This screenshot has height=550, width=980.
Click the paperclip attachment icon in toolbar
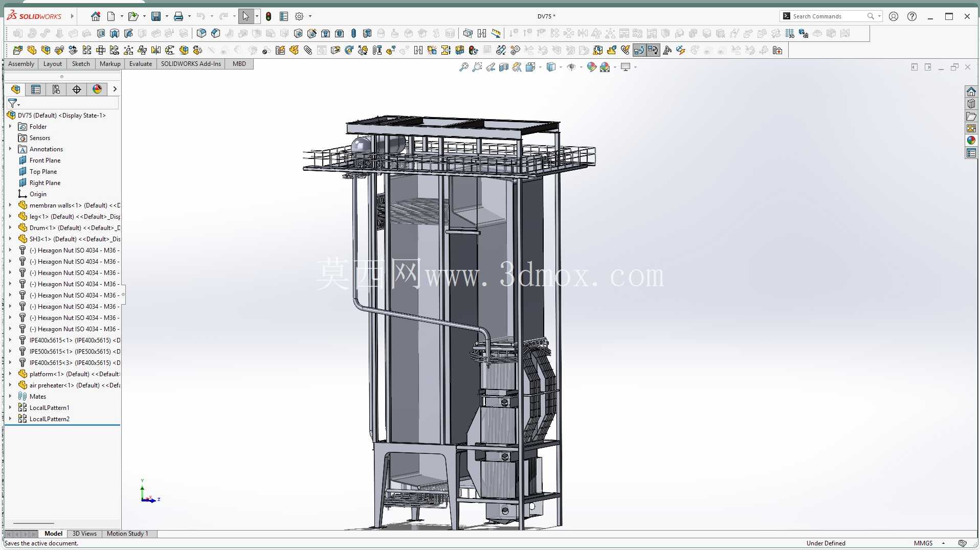coord(308,50)
